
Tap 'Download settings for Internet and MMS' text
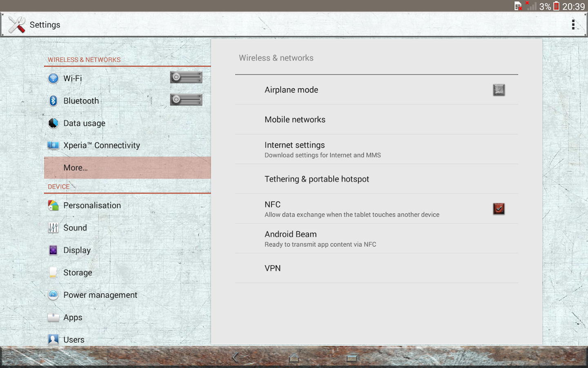[x=323, y=155]
